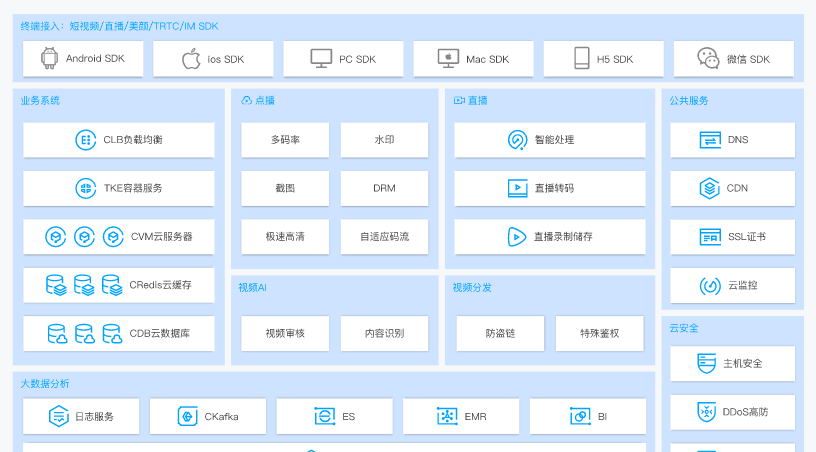Click the CKafka icon
Image resolution: width=816 pixels, height=452 pixels.
coord(187,416)
